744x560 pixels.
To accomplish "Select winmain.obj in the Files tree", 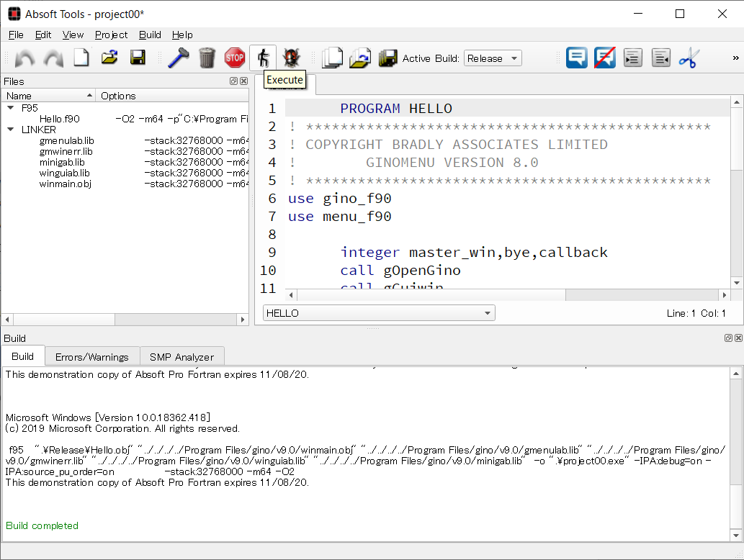I will (65, 184).
